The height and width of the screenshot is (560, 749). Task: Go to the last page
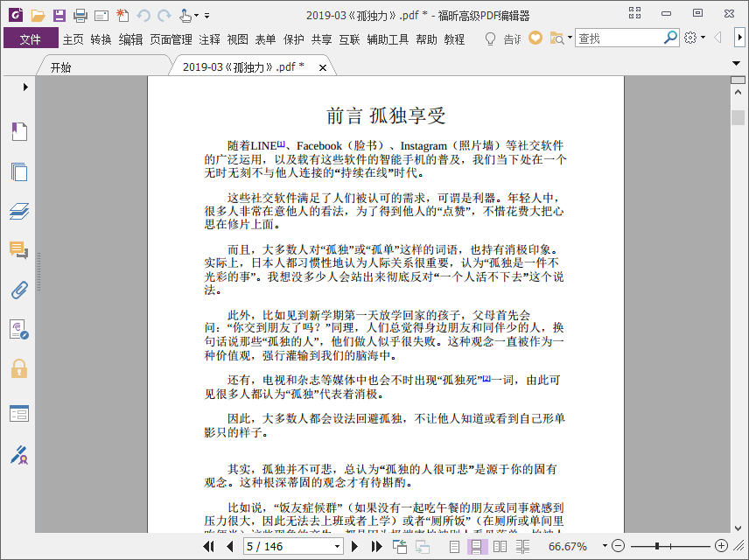pyautogui.click(x=376, y=546)
